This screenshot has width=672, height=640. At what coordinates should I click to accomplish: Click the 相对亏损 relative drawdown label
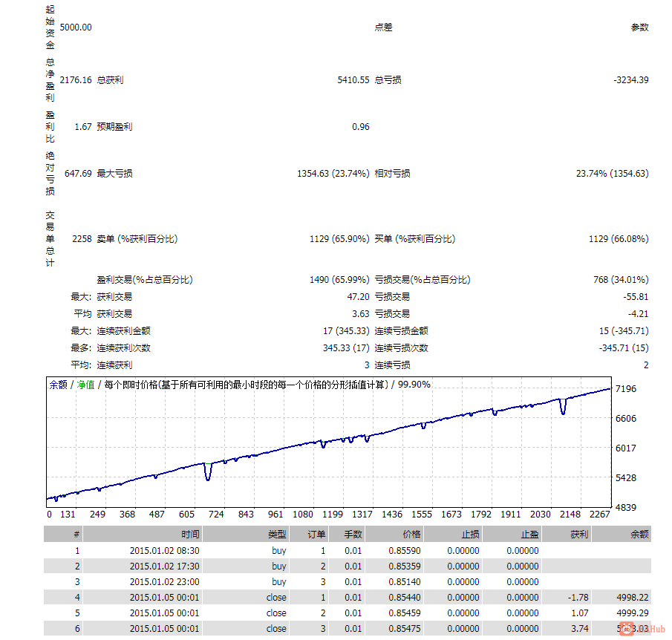coord(393,174)
